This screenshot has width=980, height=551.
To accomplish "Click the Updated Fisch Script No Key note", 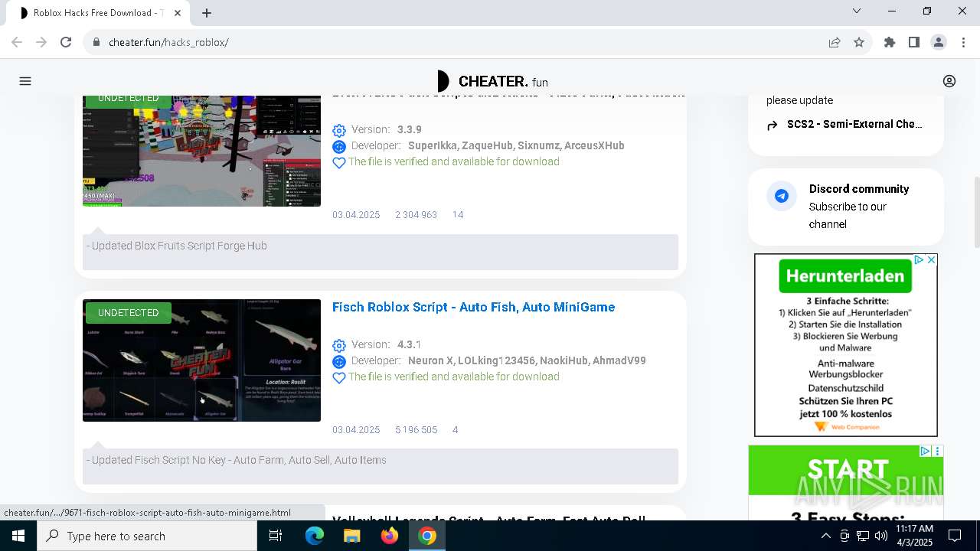I will coord(237,460).
